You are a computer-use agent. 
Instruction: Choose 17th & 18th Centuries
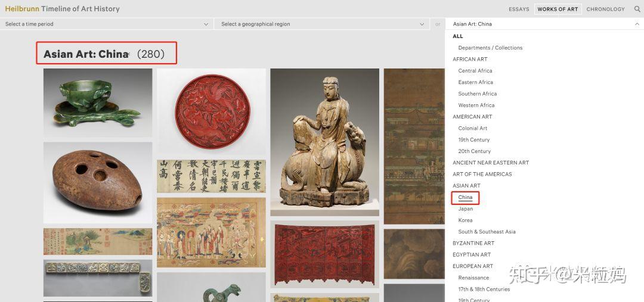point(484,289)
